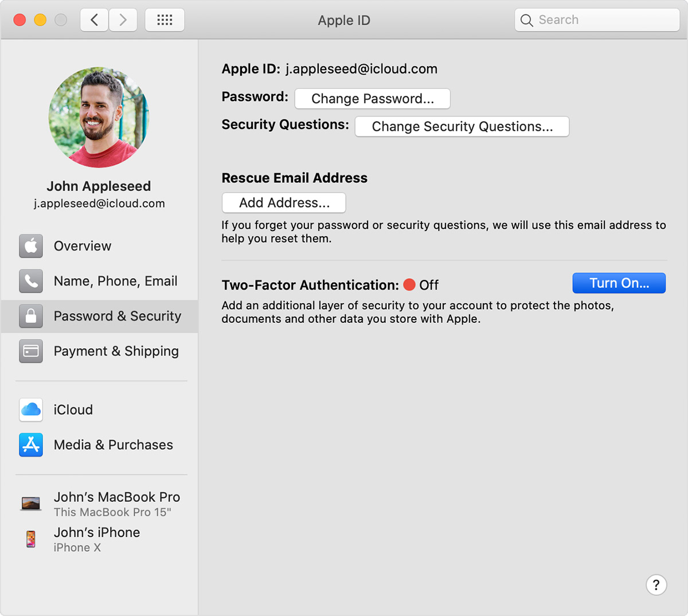Go forward using the right chevron

pyautogui.click(x=123, y=20)
